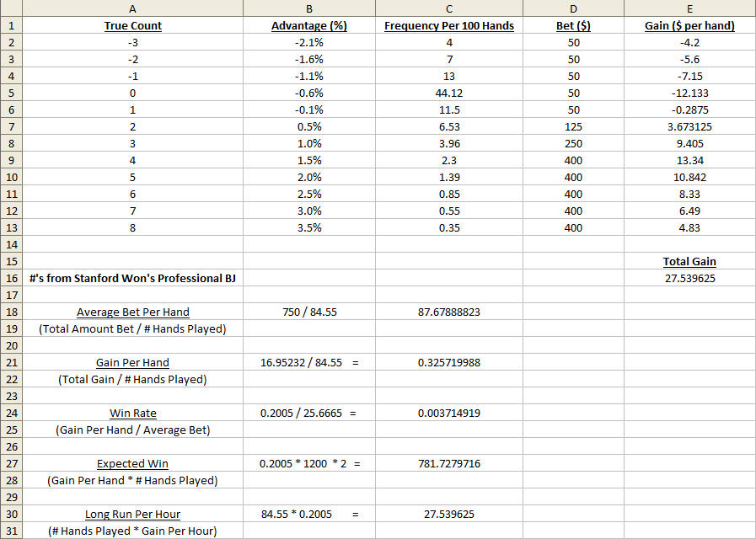Viewport: 756px width, 539px height.
Task: Click the gain cell showing 8.33
Action: coord(690,194)
